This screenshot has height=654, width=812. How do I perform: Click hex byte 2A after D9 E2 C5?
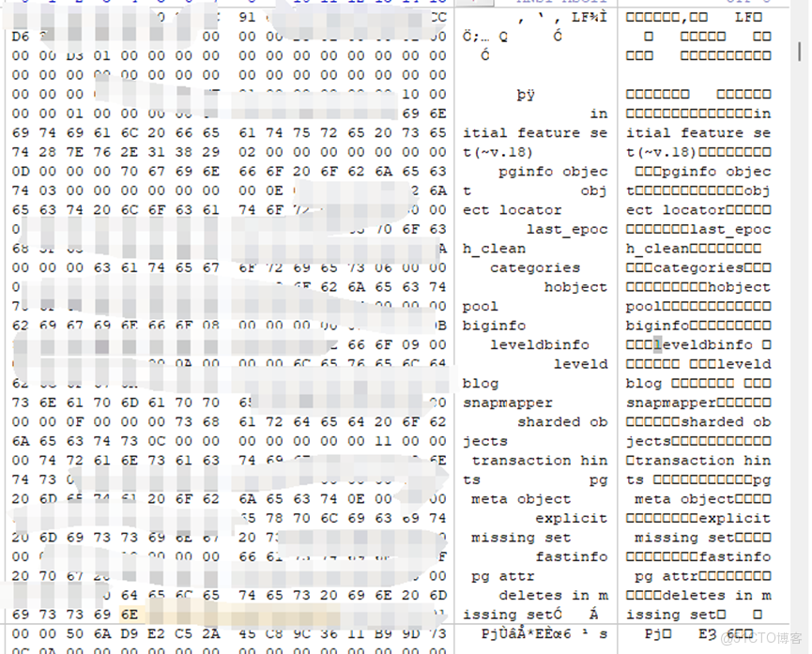[x=211, y=633]
